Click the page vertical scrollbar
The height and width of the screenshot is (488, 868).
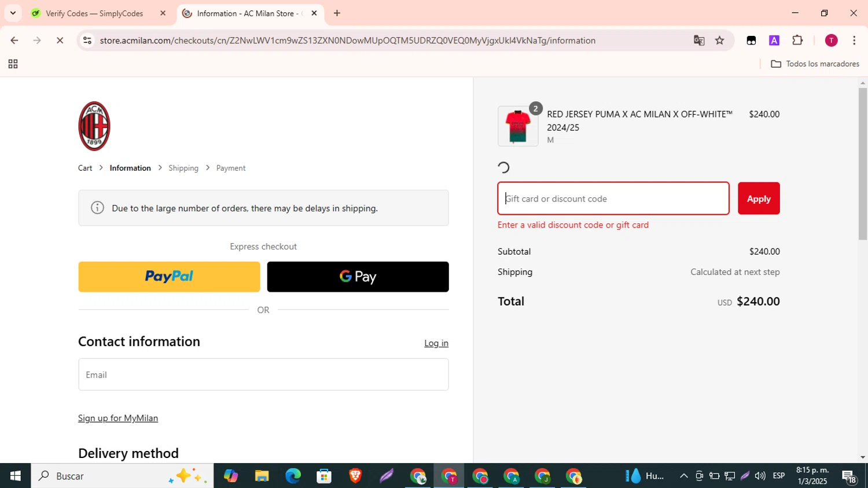click(x=863, y=164)
